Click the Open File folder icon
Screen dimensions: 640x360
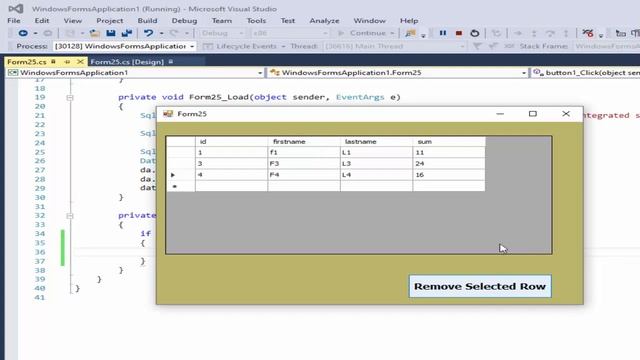click(95, 33)
